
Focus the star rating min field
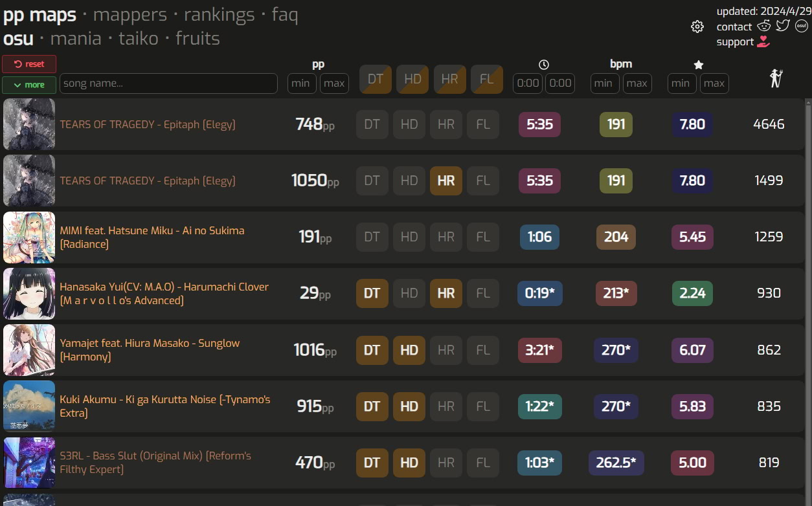click(x=682, y=83)
